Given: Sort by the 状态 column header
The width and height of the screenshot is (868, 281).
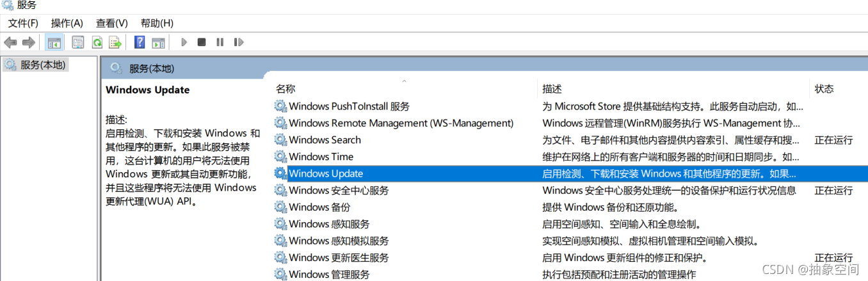Looking at the screenshot, I should (x=824, y=89).
